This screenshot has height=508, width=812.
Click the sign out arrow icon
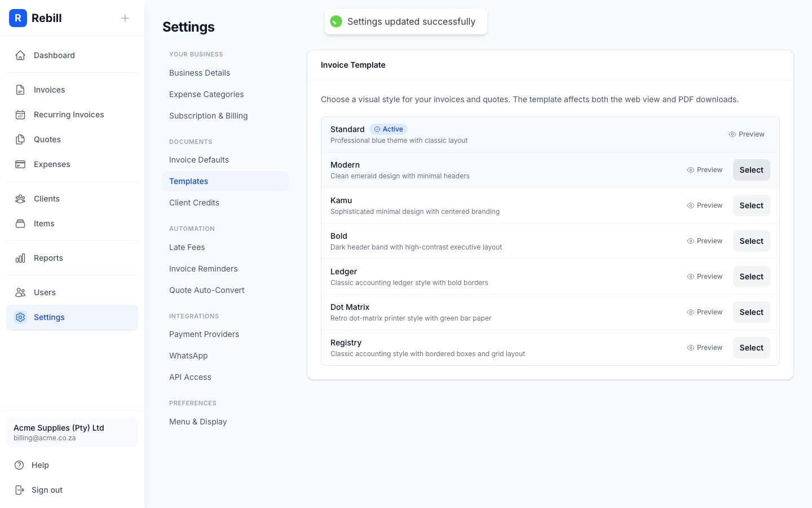pyautogui.click(x=20, y=490)
